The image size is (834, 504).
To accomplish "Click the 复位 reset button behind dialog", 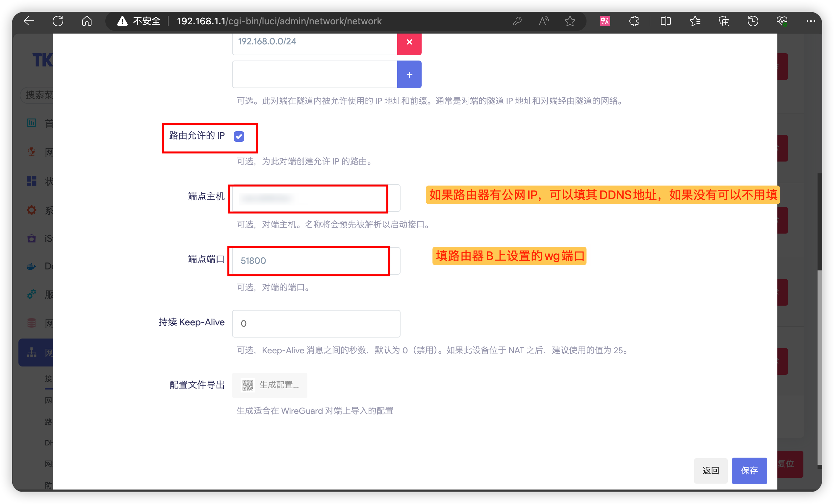I will [790, 464].
